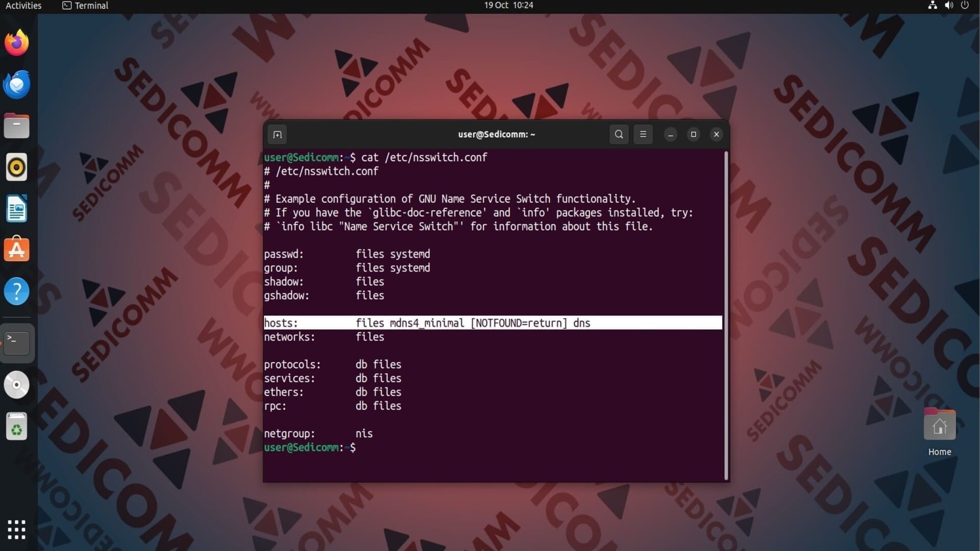Open the Home folder desktop icon
The height and width of the screenshot is (551, 980).
(940, 424)
